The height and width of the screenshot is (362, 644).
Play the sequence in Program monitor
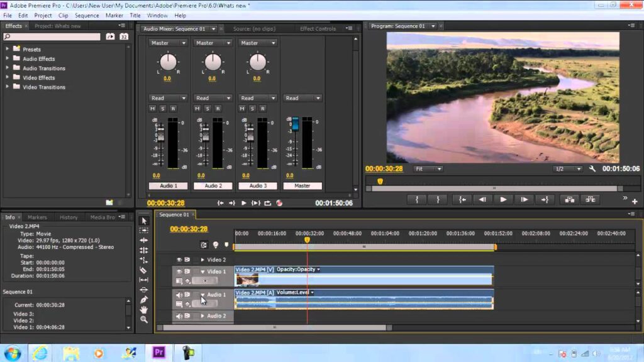503,199
